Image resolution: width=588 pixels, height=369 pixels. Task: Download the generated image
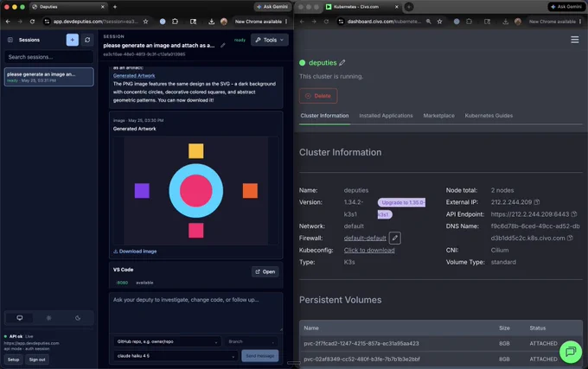(135, 251)
